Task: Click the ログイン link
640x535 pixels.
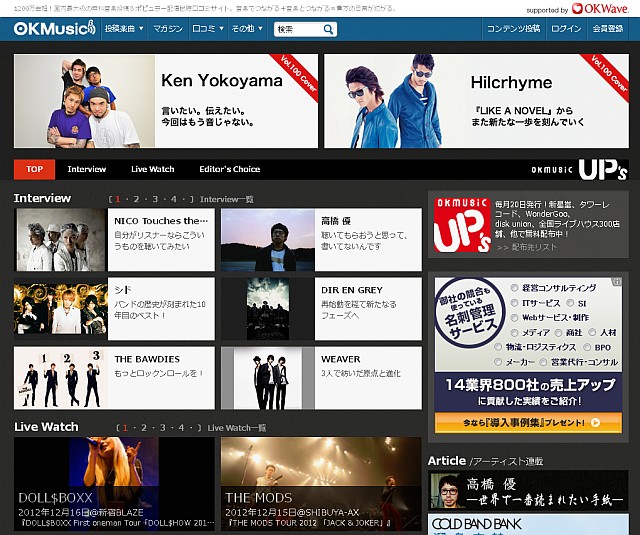Action: (566, 29)
